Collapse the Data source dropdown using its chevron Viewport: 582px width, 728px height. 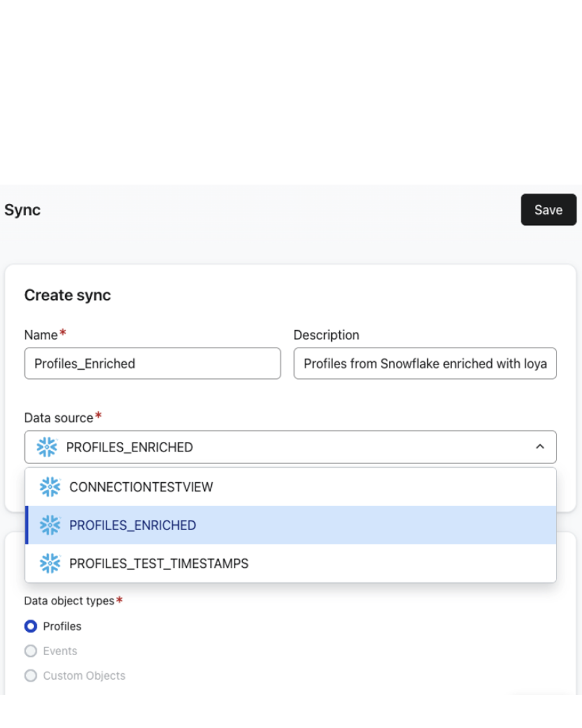coord(540,447)
